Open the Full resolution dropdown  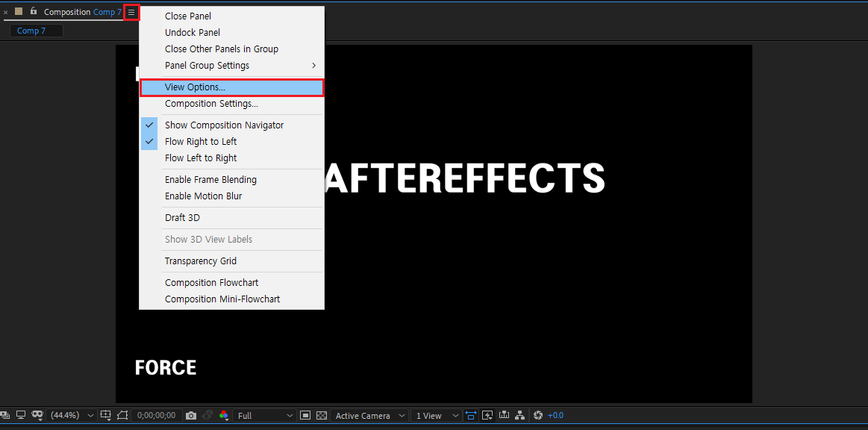(x=265, y=416)
